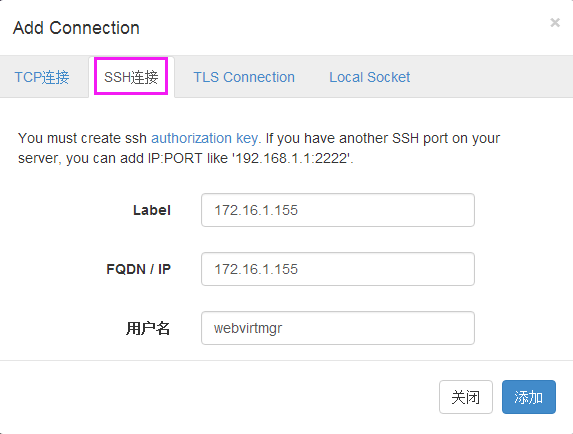Switch to the Local Socket tab

[x=369, y=77]
